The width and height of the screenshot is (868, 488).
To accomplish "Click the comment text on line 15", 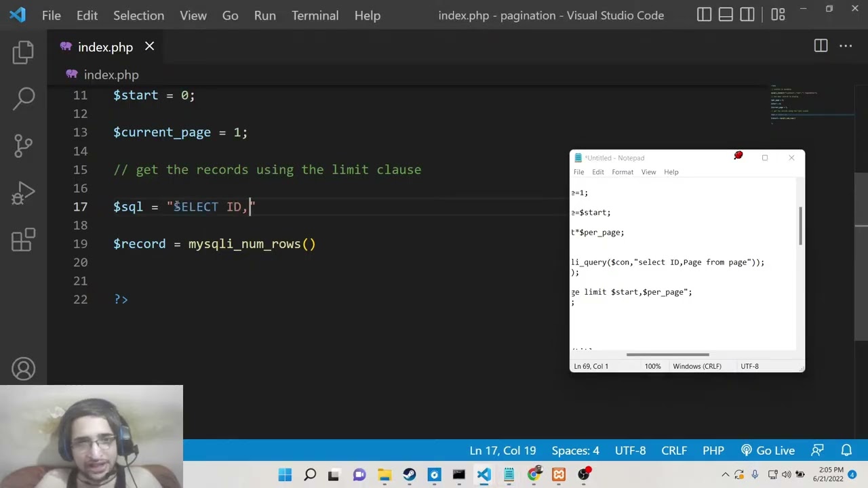I will [x=267, y=169].
